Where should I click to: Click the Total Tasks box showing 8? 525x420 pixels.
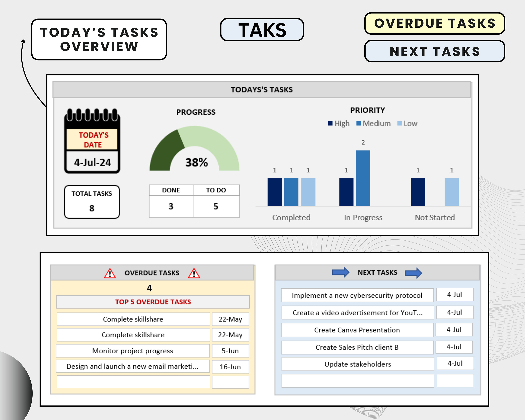[x=92, y=202]
